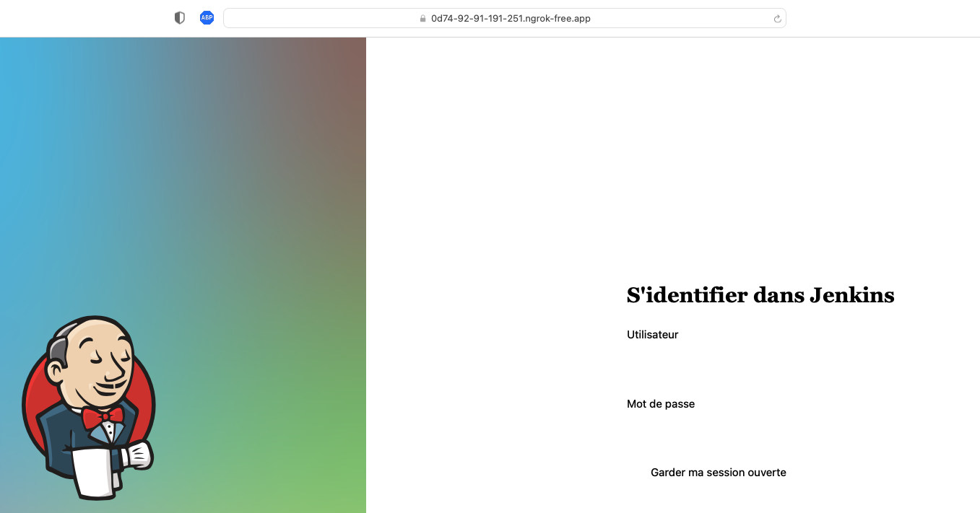Click the padlock icon in the address bar
The image size is (980, 513).
tap(423, 19)
